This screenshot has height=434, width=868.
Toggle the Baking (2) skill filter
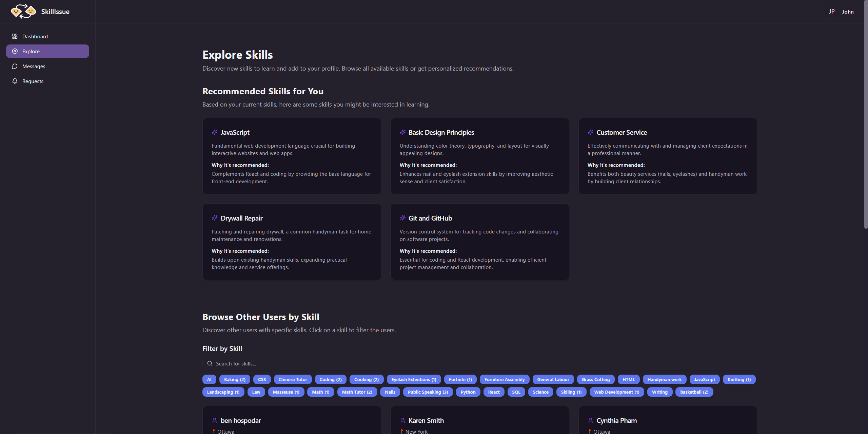(235, 379)
